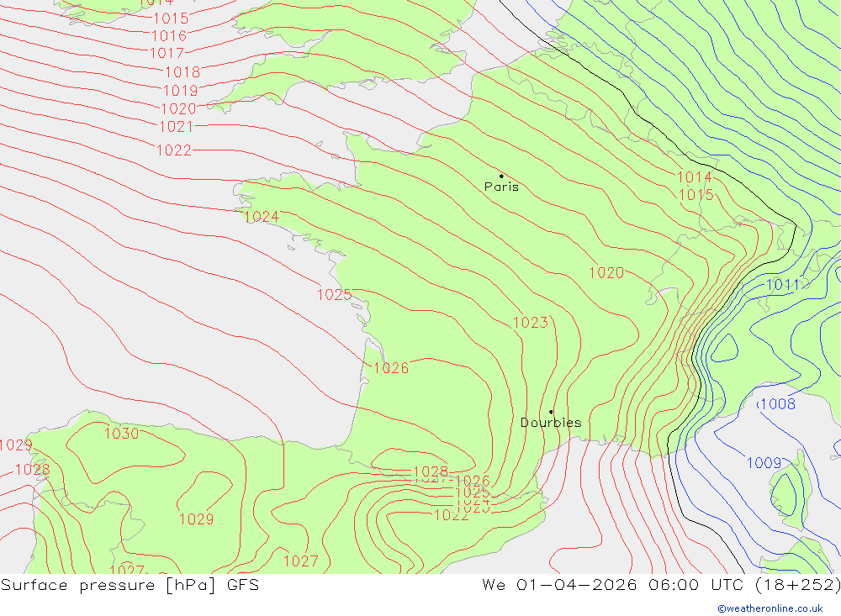841x616 pixels.
Task: Select the black dot marker above Paris
Action: point(501,176)
